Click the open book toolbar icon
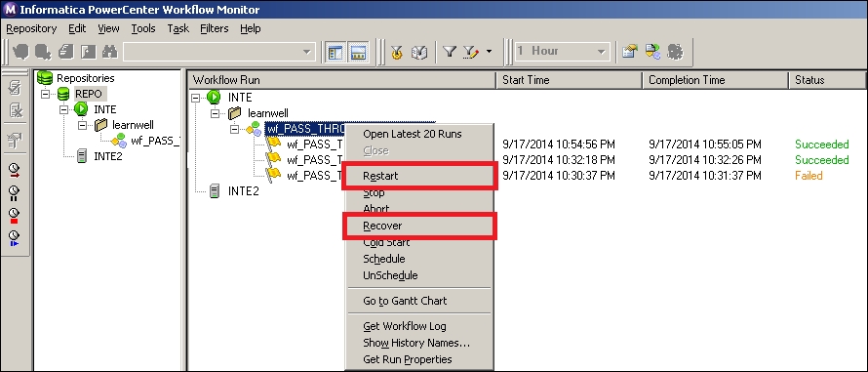The height and width of the screenshot is (372, 868). tap(419, 52)
